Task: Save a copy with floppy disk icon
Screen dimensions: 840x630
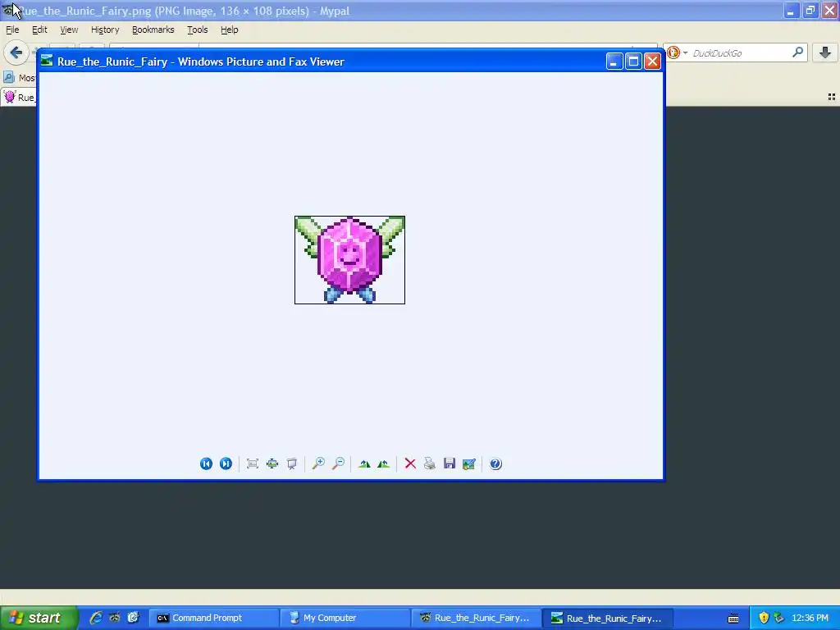Action: pyautogui.click(x=450, y=464)
